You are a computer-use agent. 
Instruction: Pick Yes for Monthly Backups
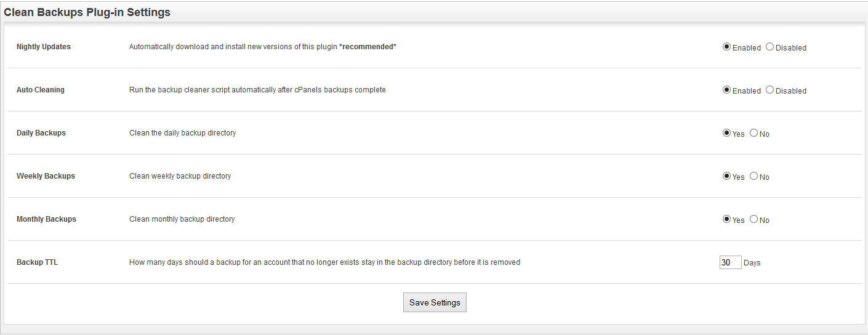(726, 219)
